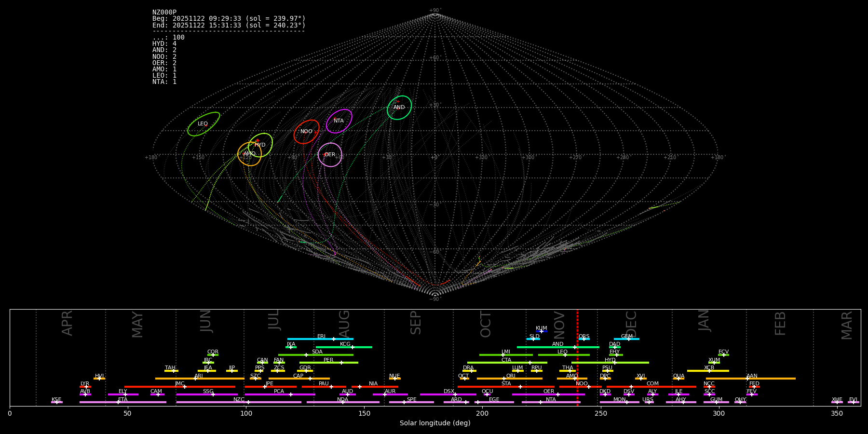This screenshot has height=434, width=868.
Task: Click the STA shower label in timeline
Action: tap(506, 383)
